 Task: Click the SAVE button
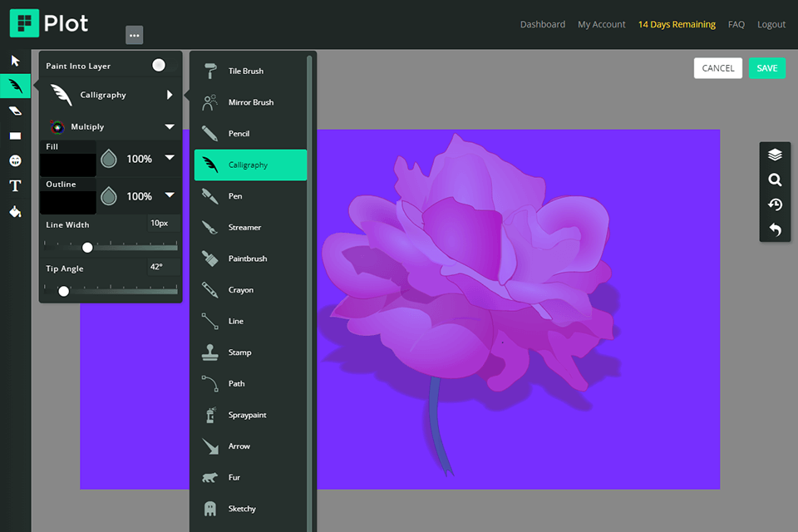(x=766, y=68)
